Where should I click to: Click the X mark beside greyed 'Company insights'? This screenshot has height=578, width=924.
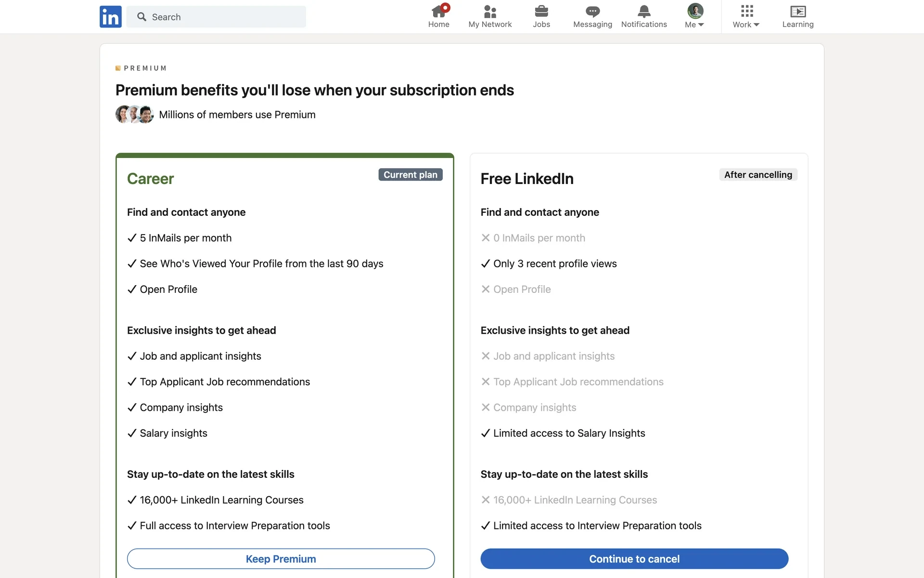[486, 407]
